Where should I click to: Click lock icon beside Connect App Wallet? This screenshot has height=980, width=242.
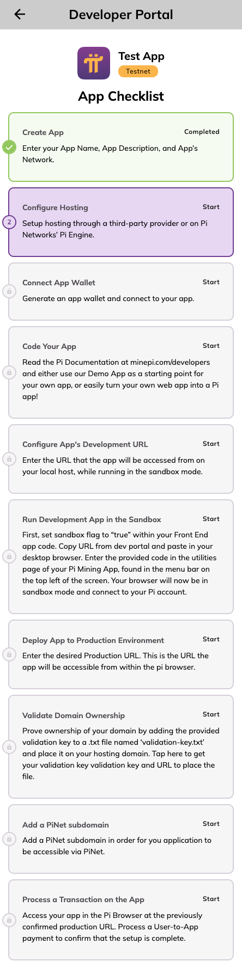tap(9, 291)
